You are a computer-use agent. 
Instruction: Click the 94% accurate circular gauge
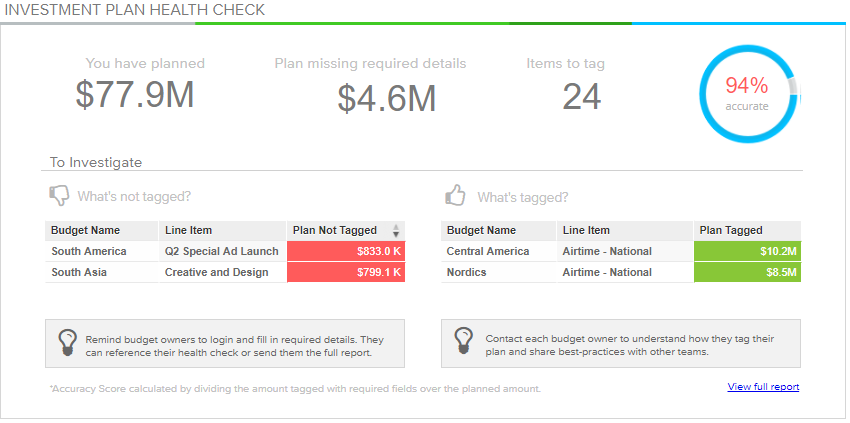[x=750, y=94]
